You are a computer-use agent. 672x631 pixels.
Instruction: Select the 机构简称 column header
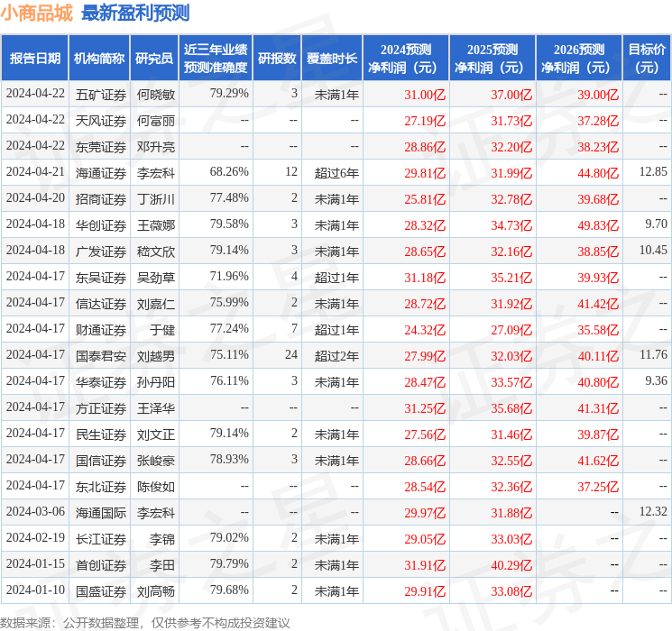(99, 59)
